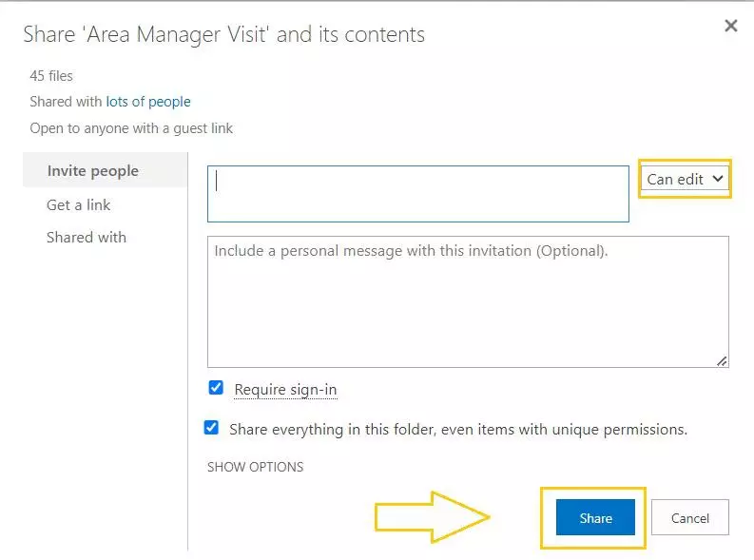
Task: Switch to the Get a link tab
Action: (x=79, y=204)
